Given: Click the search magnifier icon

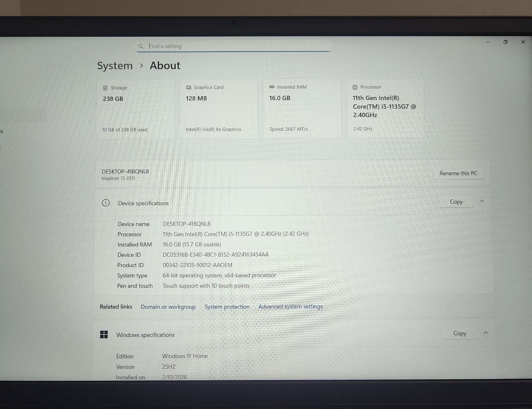Looking at the screenshot, I should click(x=141, y=46).
